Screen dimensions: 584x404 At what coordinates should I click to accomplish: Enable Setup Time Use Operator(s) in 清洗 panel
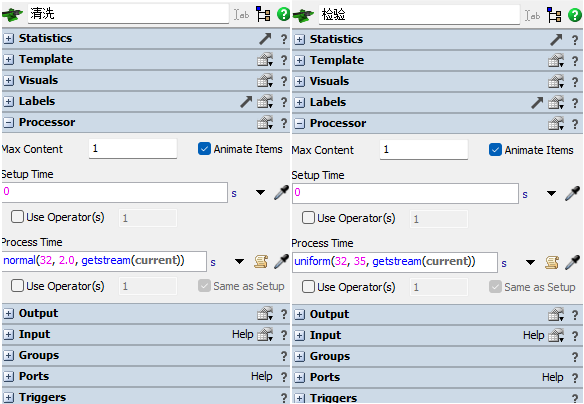click(x=17, y=217)
